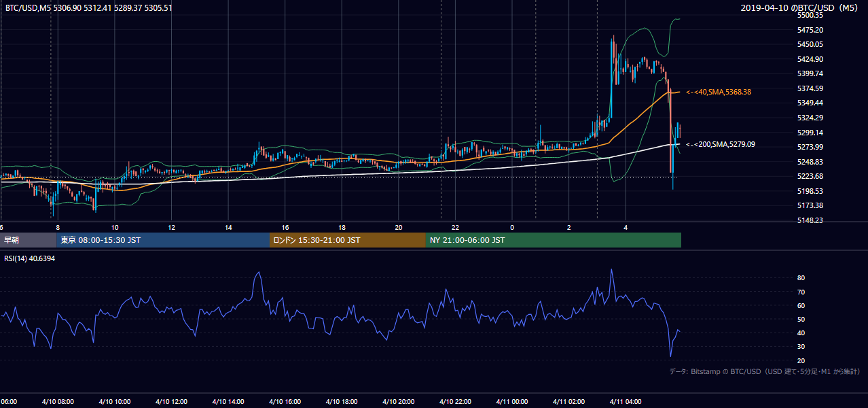Click RSI scale value 30
The image size is (868, 408).
pyautogui.click(x=801, y=346)
